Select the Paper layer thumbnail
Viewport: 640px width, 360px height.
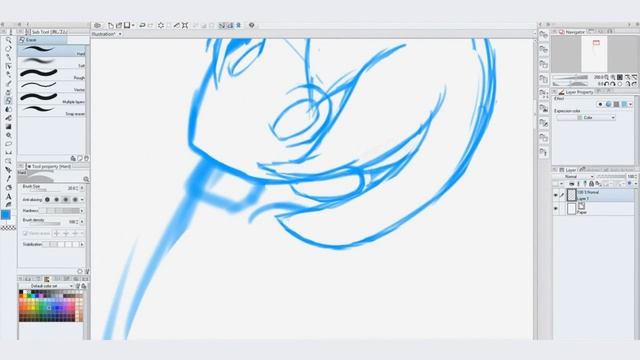pyautogui.click(x=572, y=209)
